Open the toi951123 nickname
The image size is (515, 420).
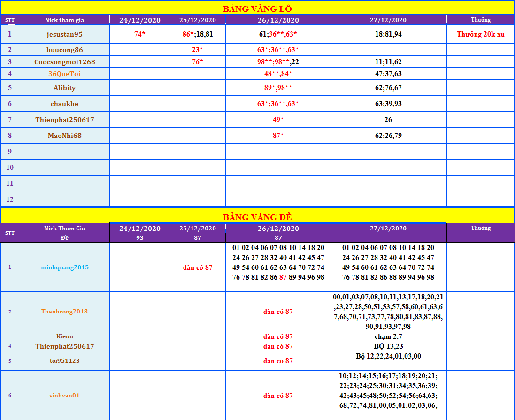[x=65, y=361]
